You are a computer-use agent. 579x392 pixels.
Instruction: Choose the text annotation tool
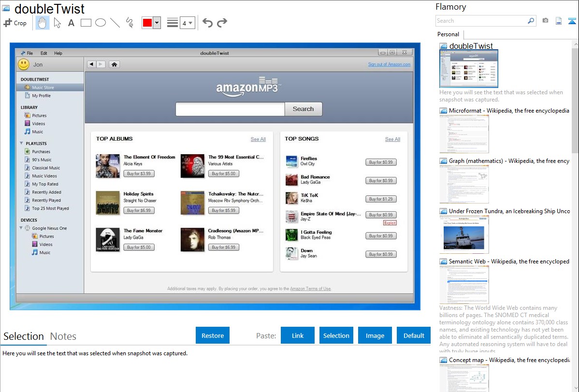[x=71, y=23]
